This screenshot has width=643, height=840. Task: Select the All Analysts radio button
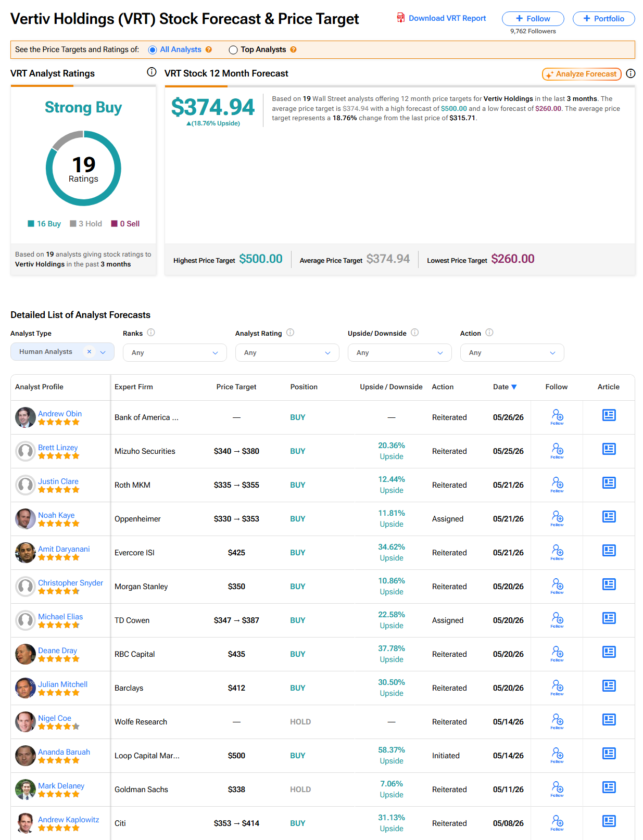pos(153,50)
